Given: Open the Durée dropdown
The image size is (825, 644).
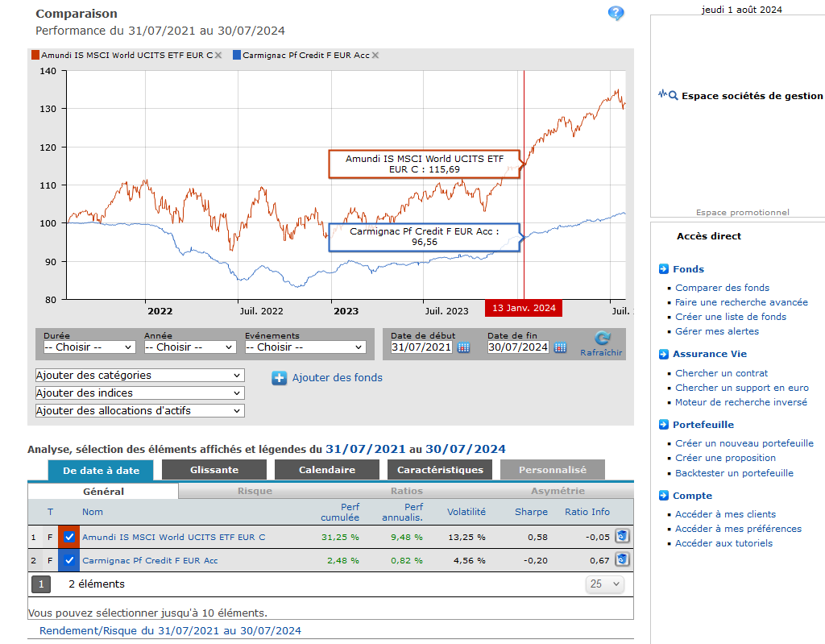Looking at the screenshot, I should coord(89,347).
